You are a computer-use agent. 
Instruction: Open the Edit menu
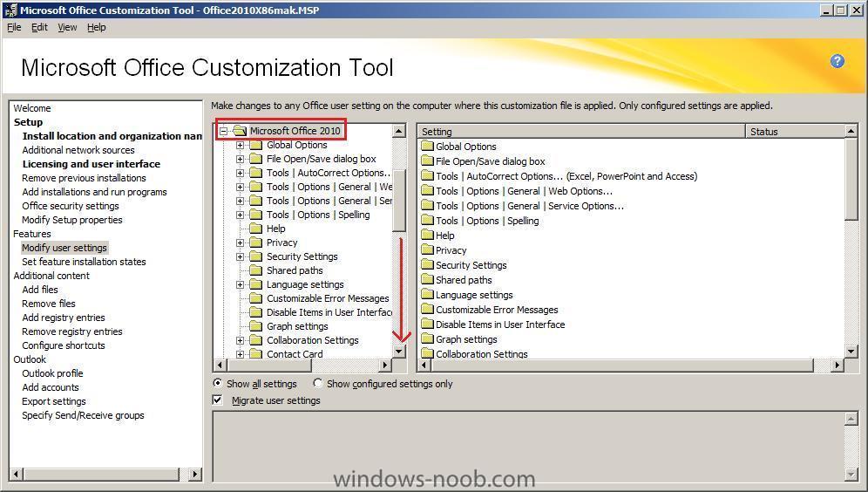pos(39,27)
